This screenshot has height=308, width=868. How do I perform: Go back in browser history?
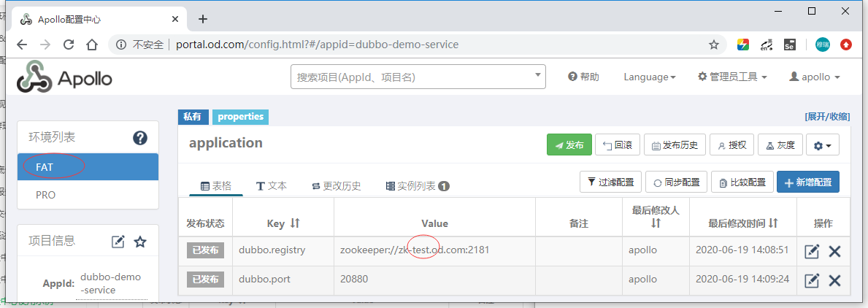coord(22,45)
